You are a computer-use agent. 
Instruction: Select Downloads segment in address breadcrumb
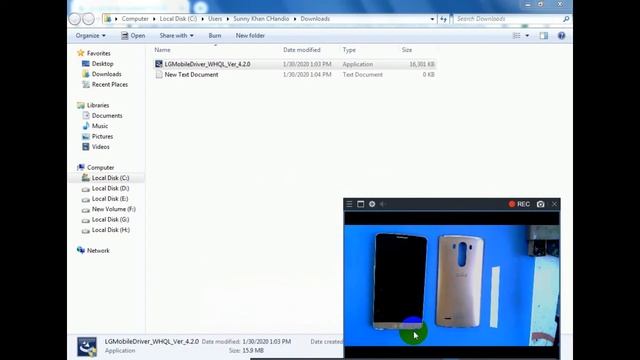[x=315, y=19]
